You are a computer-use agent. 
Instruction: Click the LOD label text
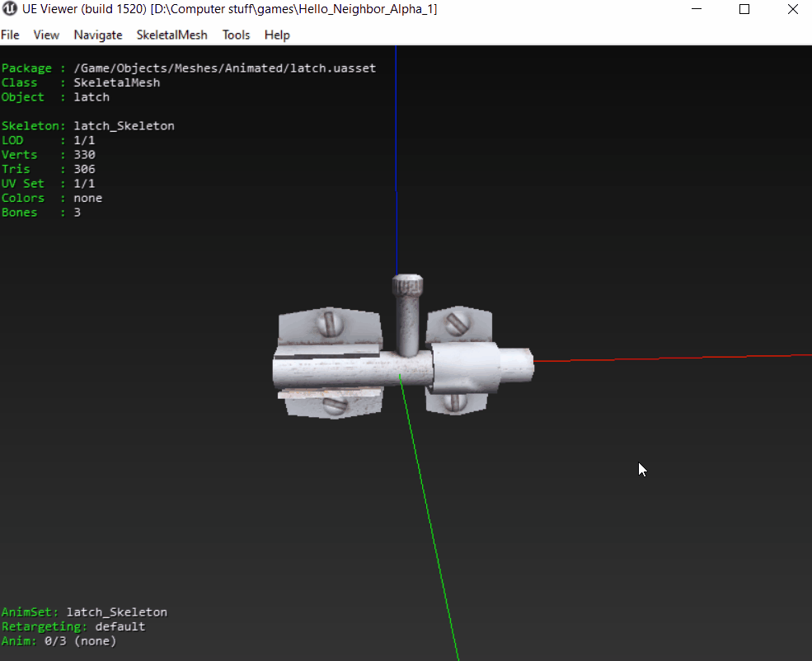click(x=12, y=140)
